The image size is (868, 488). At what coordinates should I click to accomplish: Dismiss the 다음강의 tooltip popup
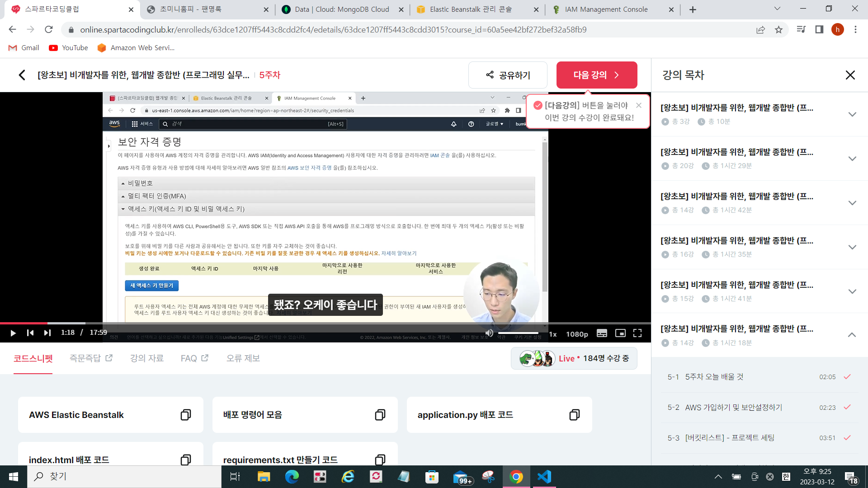click(639, 105)
